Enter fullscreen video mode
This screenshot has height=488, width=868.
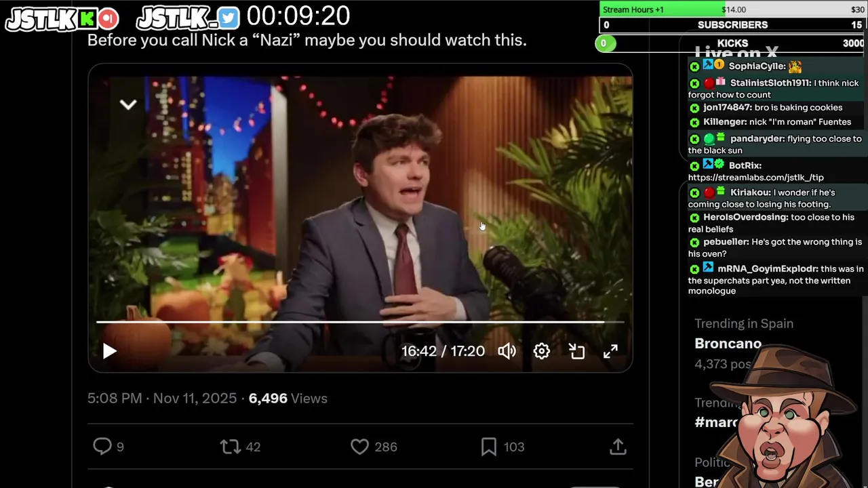coord(610,351)
